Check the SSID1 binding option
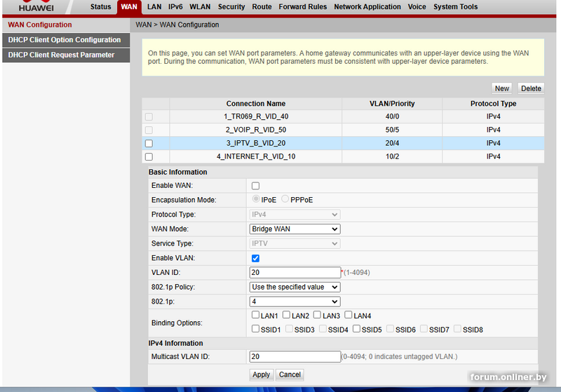The image size is (561, 392). point(256,329)
